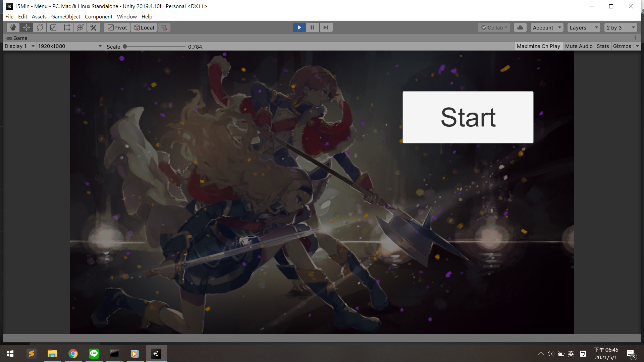Select the Scale tool
The height and width of the screenshot is (362, 644).
53,27
